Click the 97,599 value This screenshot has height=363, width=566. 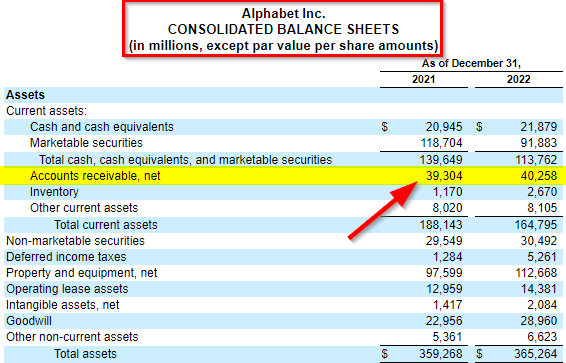click(x=444, y=273)
